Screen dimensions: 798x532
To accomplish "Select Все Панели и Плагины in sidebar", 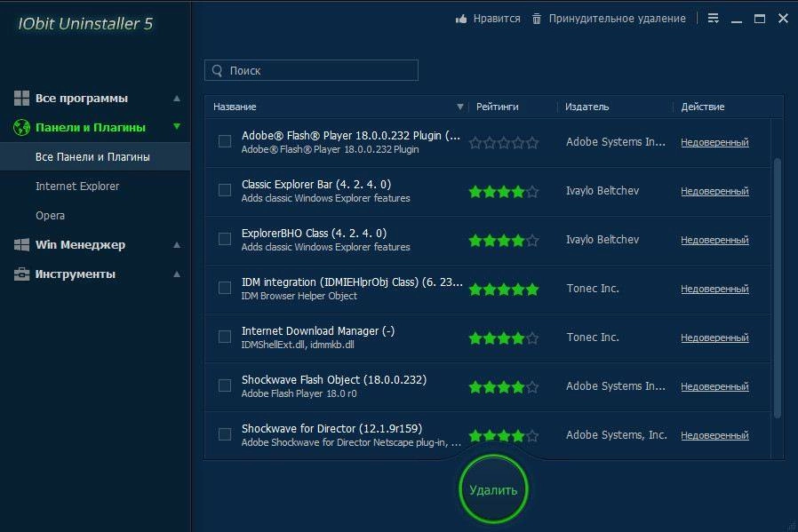I will (x=95, y=156).
